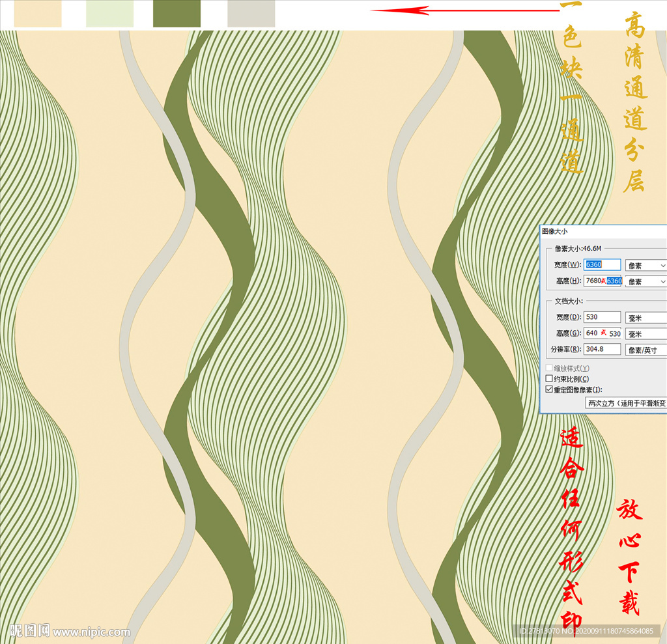Screen dimensions: 667x644
Task: Enable the 约束比例 checkbox
Action: tap(549, 378)
